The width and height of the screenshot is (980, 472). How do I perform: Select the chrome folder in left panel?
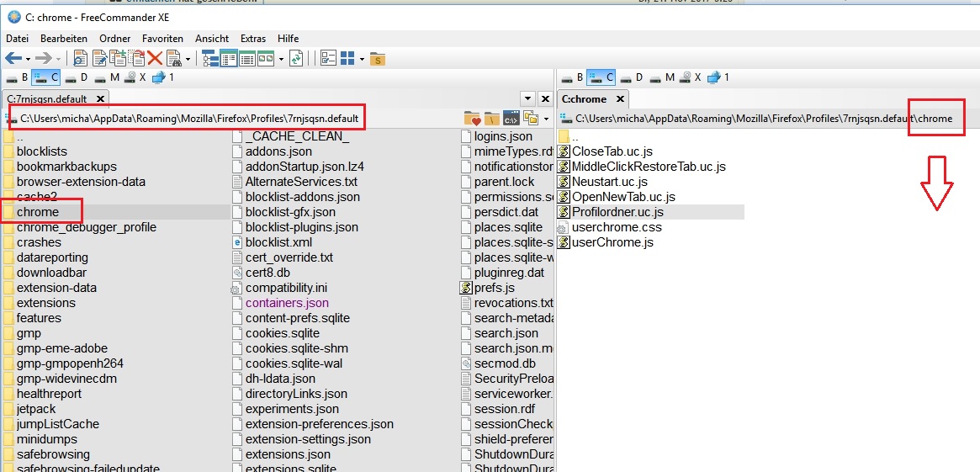pyautogui.click(x=38, y=212)
